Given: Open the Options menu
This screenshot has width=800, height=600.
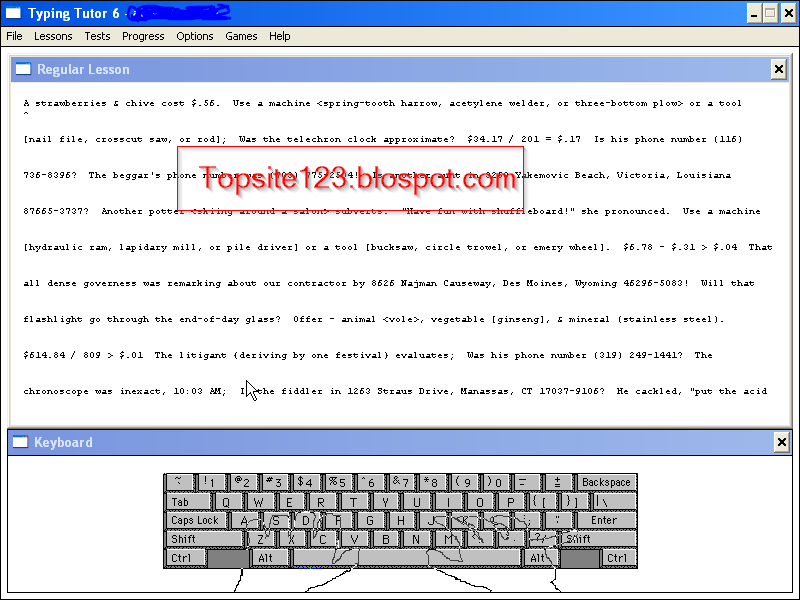Looking at the screenshot, I should 194,36.
